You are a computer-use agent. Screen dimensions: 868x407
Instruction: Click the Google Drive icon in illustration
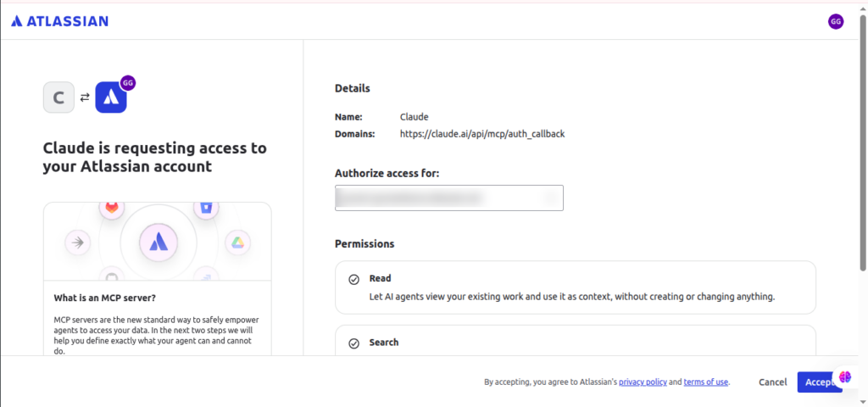tap(238, 243)
